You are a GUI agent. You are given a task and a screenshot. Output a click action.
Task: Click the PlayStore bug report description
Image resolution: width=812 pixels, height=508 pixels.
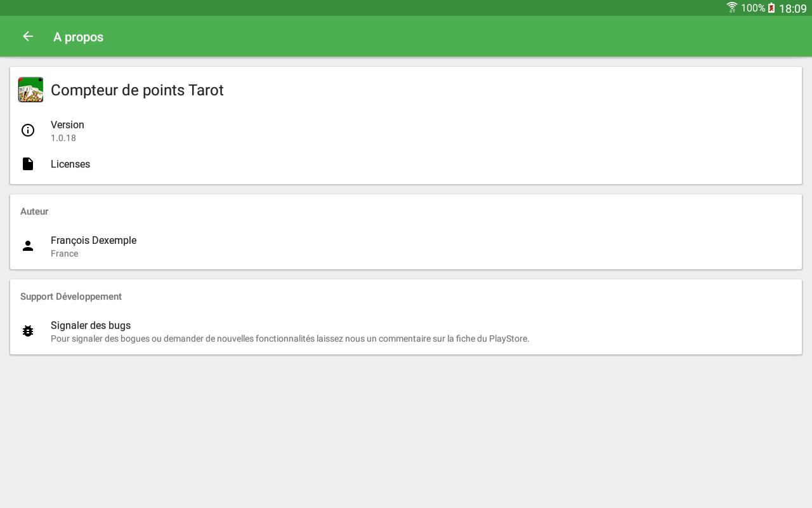[290, 338]
